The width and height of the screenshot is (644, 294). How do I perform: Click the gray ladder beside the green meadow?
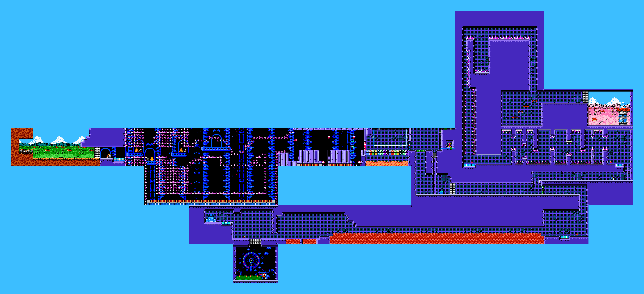click(97, 152)
